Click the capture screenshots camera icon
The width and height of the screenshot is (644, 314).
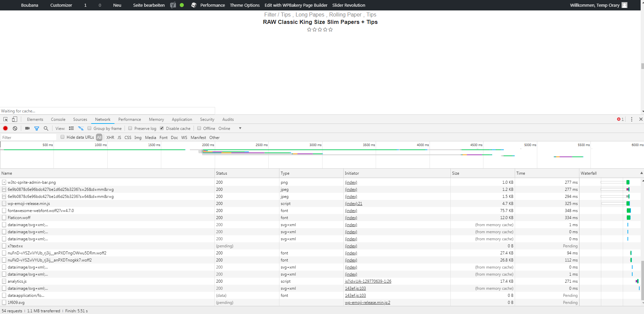(27, 128)
